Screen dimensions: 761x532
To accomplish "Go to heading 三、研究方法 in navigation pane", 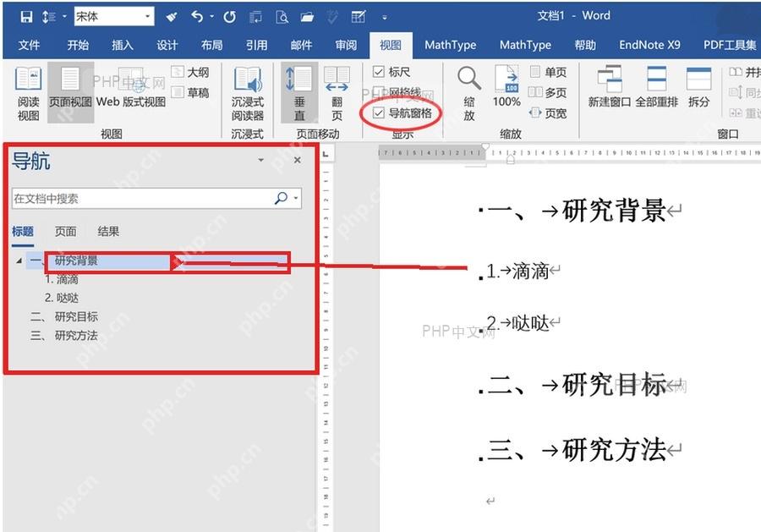I will (x=64, y=336).
